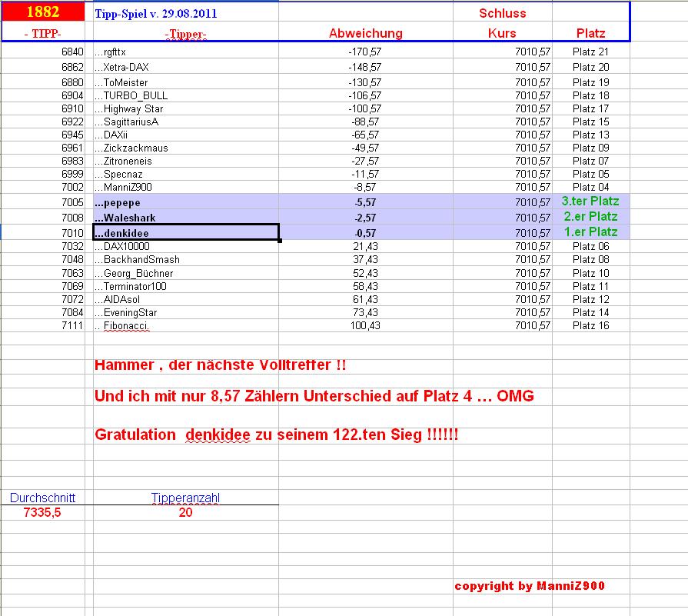Click the 'Kurs' header cell

(502, 33)
